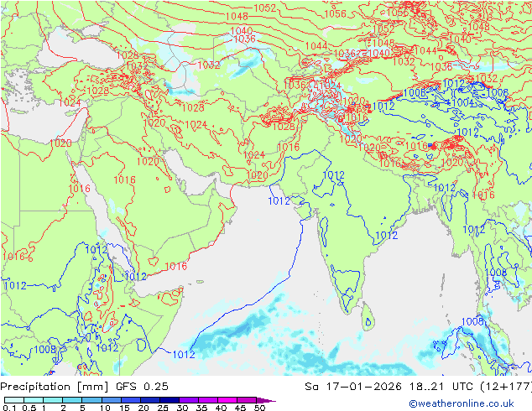Screen dimensions: 532x411
Task: Click the legend swatch between 20 and 25
Action: 150,400
